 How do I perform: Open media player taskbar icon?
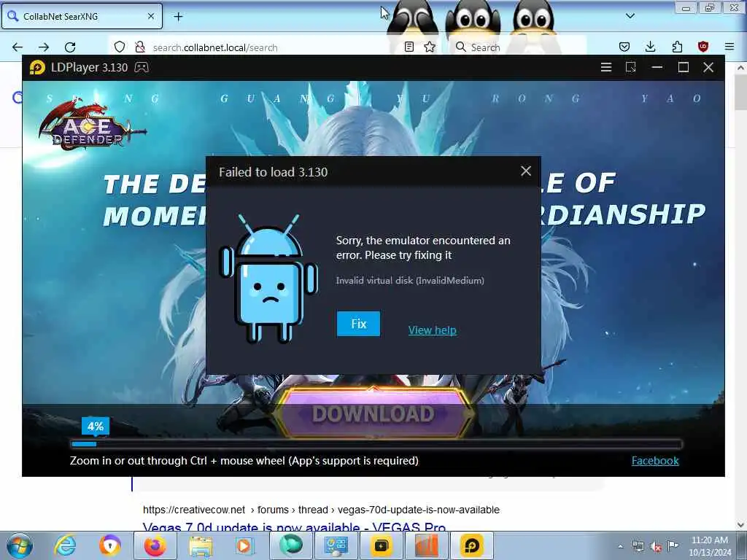(246, 545)
